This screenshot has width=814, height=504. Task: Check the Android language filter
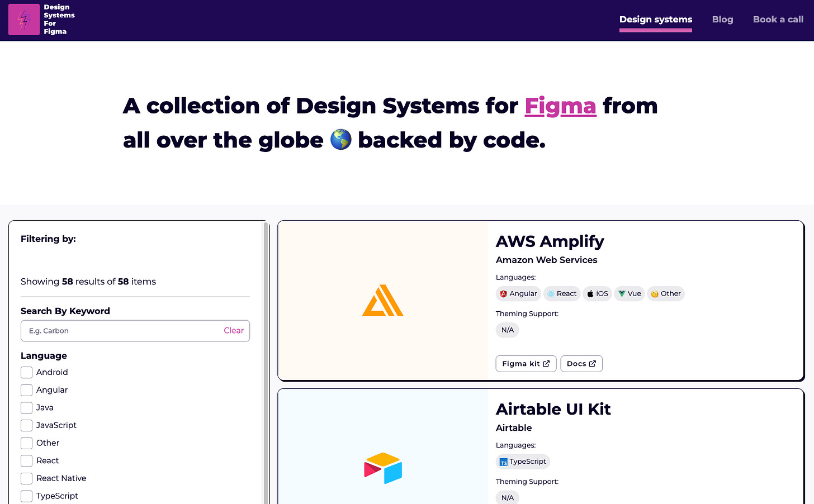pyautogui.click(x=26, y=372)
